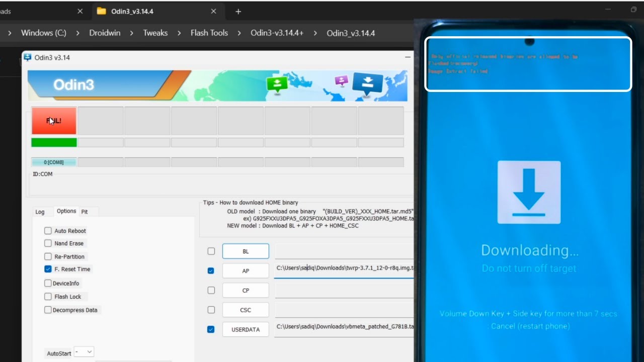
Task: Switch to the Log tab
Action: tap(40, 212)
